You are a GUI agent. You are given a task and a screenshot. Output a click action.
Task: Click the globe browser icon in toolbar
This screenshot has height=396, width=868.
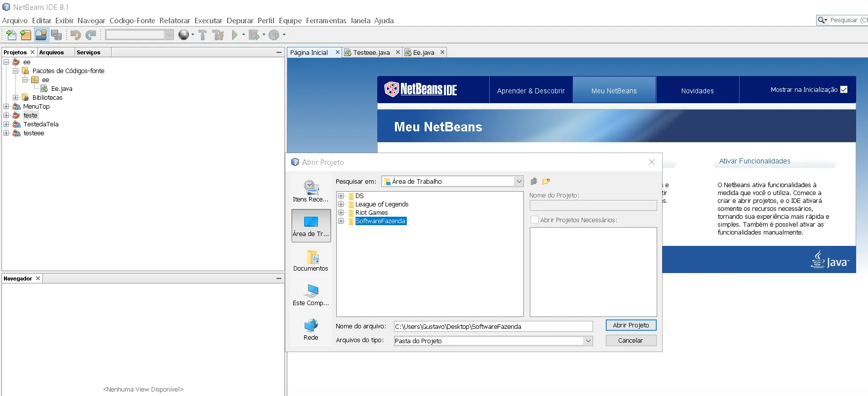click(x=184, y=35)
